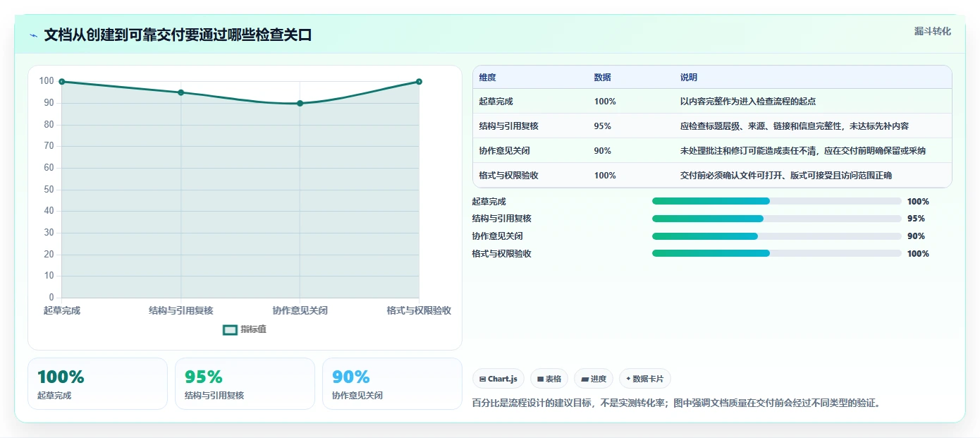980x438 pixels.
Task: Click the 95% value in the table
Action: 602,126
